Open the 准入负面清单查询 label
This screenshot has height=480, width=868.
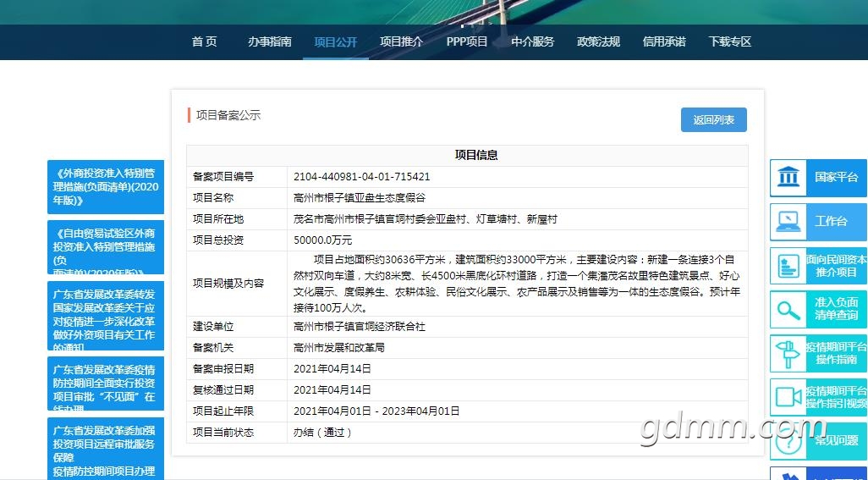point(836,308)
